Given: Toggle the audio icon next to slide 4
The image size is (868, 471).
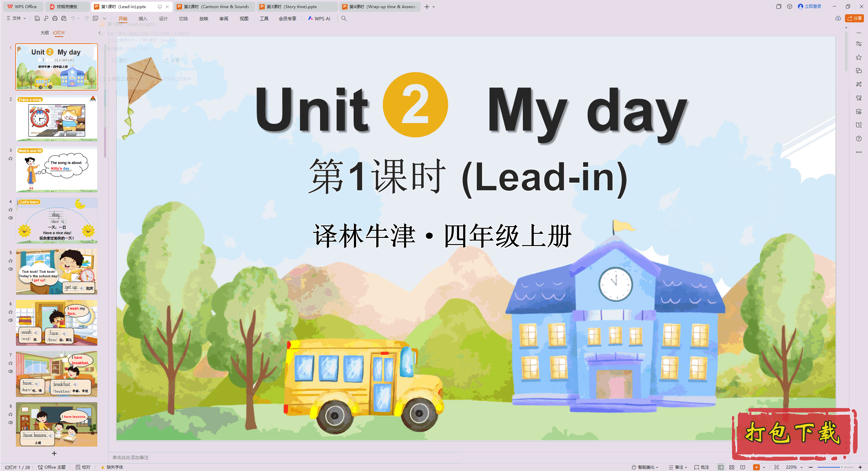Looking at the screenshot, I should coord(11,219).
